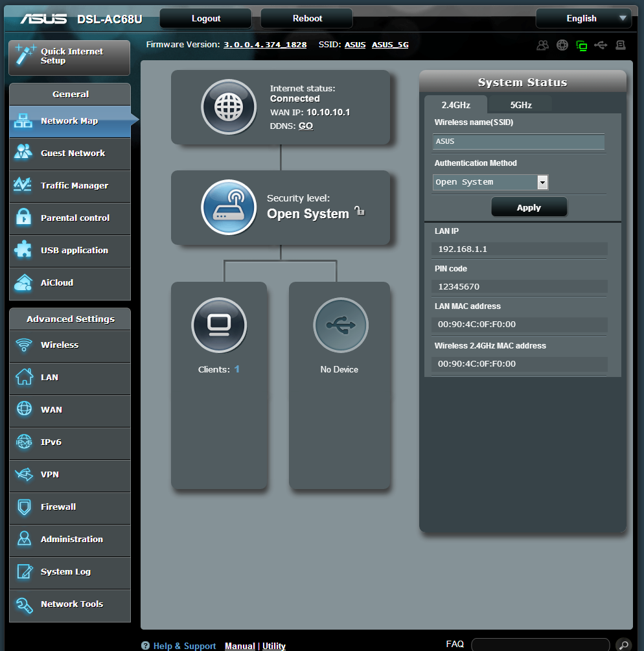Click the Reboot button

click(307, 18)
